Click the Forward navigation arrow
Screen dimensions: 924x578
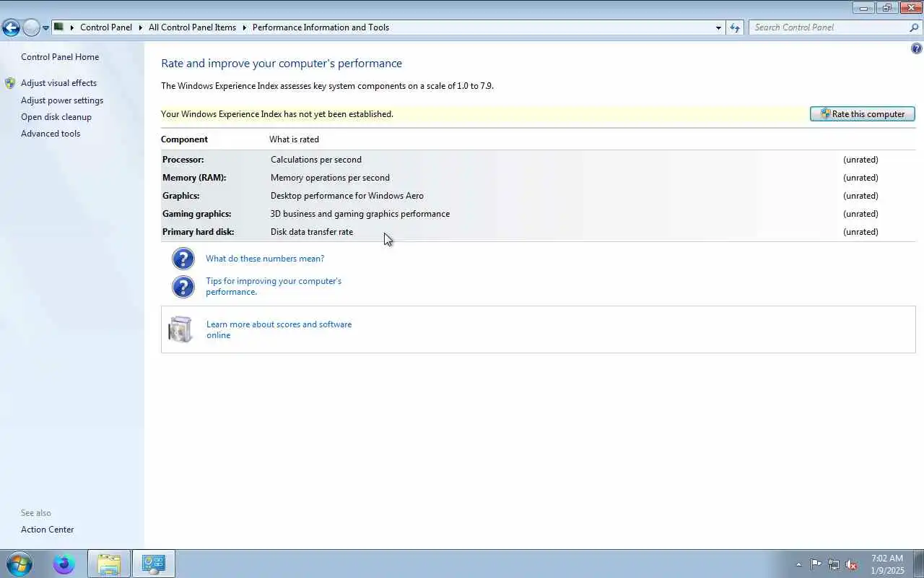[x=31, y=28]
